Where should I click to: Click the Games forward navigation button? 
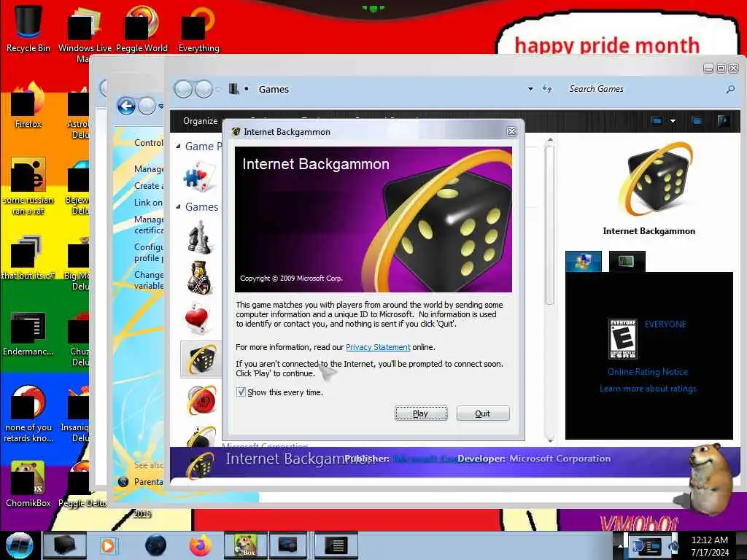204,89
